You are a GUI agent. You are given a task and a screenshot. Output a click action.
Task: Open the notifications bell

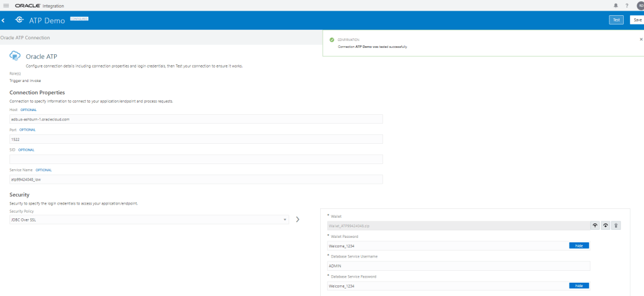point(616,6)
